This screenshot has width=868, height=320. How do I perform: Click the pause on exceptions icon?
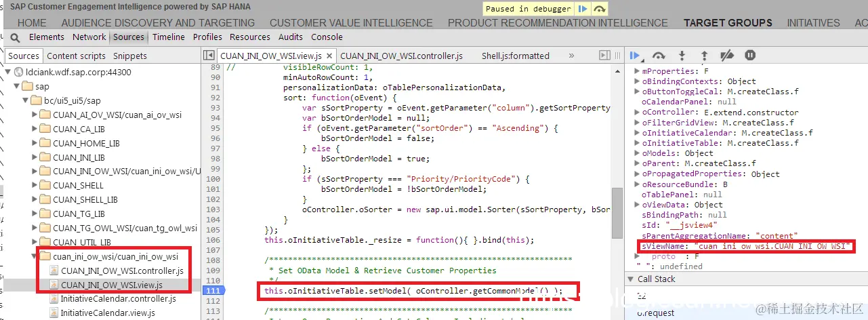[x=750, y=56]
